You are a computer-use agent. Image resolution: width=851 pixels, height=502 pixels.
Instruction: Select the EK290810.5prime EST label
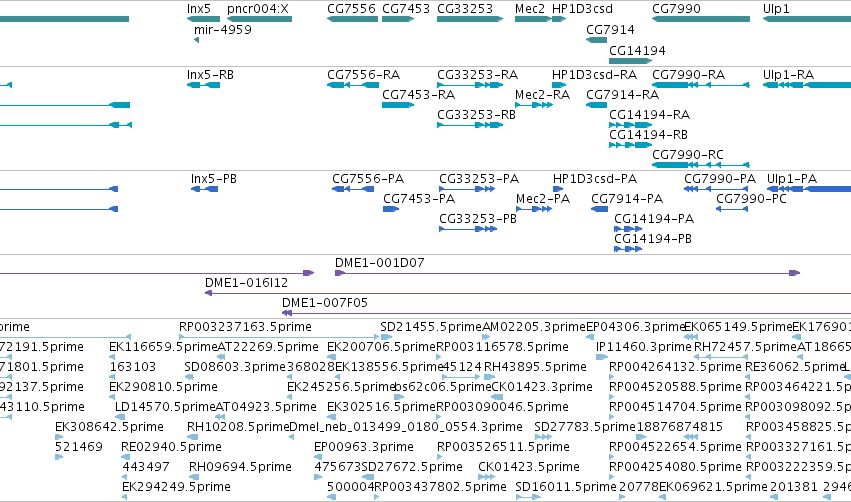(163, 387)
